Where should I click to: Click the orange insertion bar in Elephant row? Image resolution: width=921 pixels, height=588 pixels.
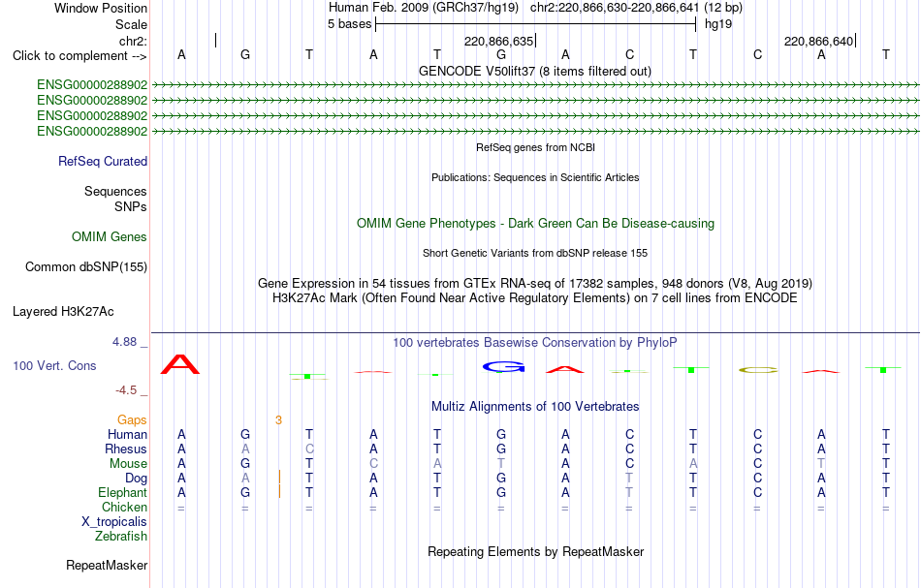279,491
